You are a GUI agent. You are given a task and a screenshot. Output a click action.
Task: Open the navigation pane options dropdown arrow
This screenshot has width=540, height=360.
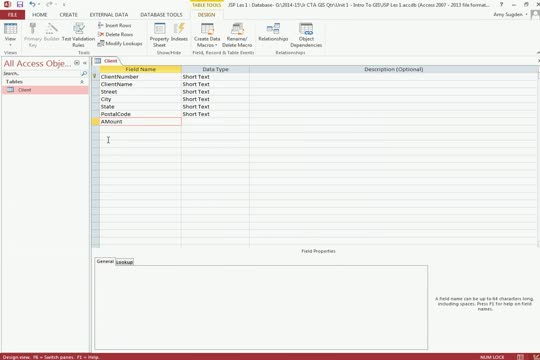point(77,63)
